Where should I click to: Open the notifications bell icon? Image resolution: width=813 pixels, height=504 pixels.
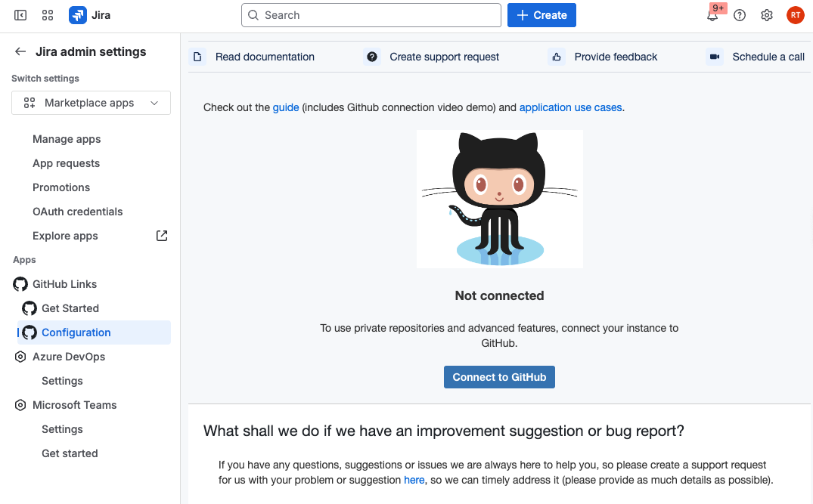click(712, 15)
